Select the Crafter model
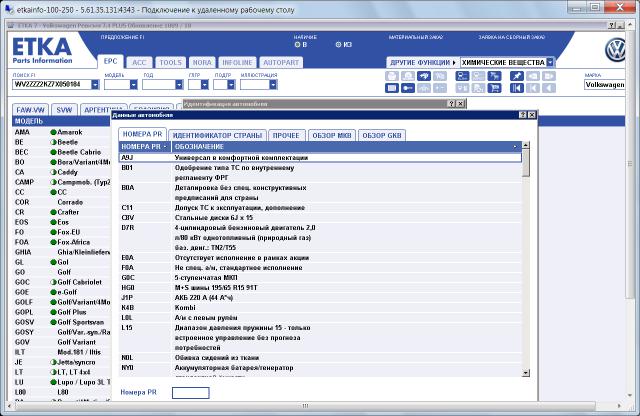This screenshot has width=640, height=416. 61,212
